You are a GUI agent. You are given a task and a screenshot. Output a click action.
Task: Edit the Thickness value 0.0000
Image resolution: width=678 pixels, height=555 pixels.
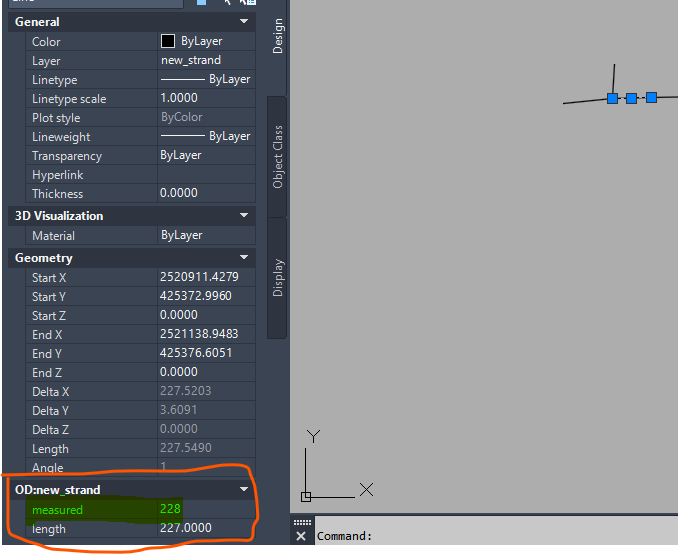(207, 193)
